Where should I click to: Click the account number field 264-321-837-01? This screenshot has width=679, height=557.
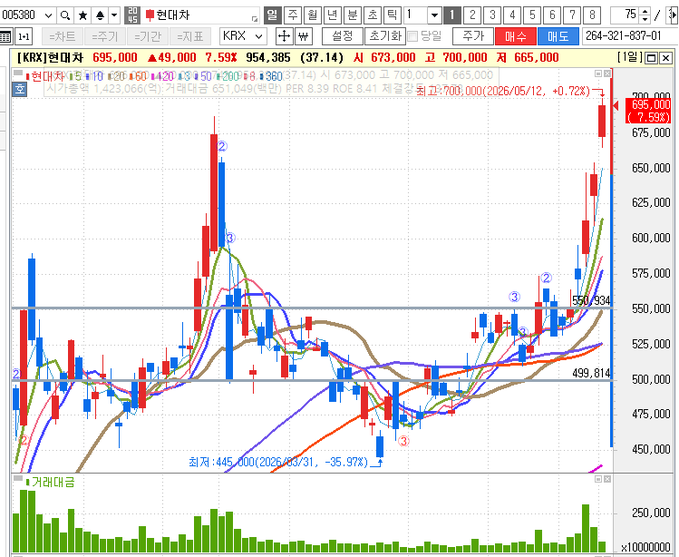(x=628, y=36)
